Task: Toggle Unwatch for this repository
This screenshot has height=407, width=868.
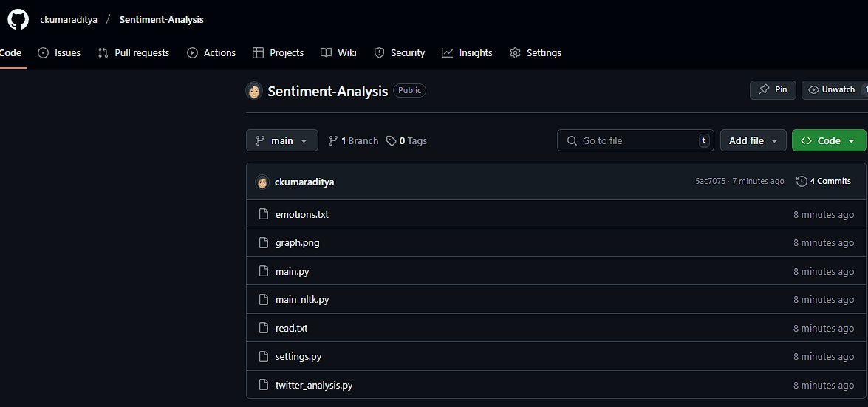Action: tap(833, 89)
